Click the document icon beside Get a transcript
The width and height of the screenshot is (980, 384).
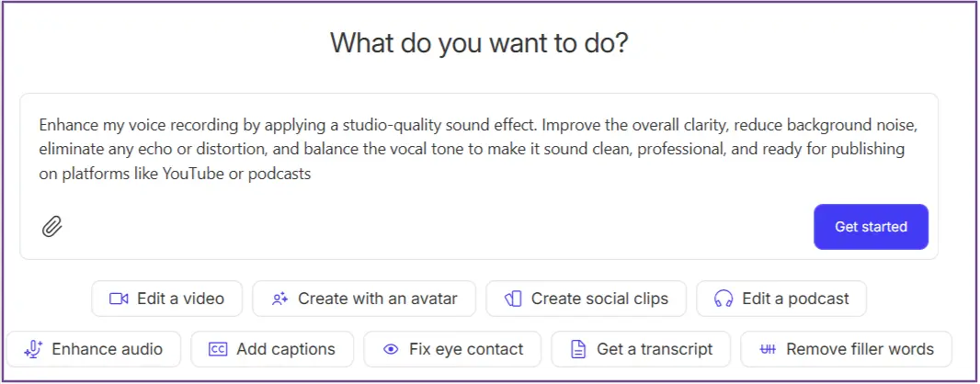(x=578, y=349)
